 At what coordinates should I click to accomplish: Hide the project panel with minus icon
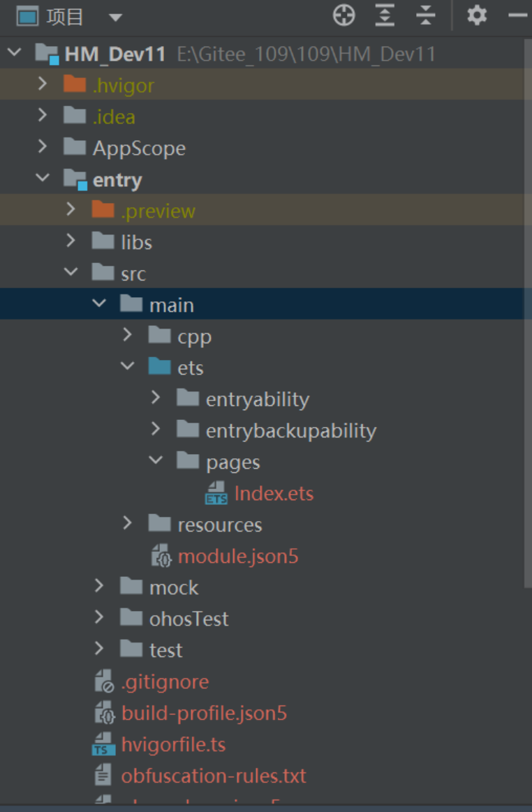point(518,15)
